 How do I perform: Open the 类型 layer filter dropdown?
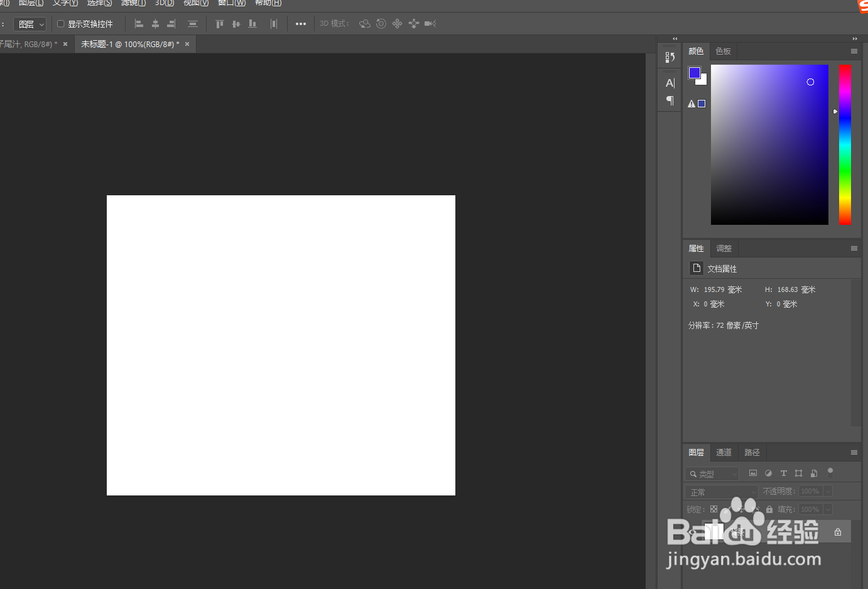click(x=712, y=473)
